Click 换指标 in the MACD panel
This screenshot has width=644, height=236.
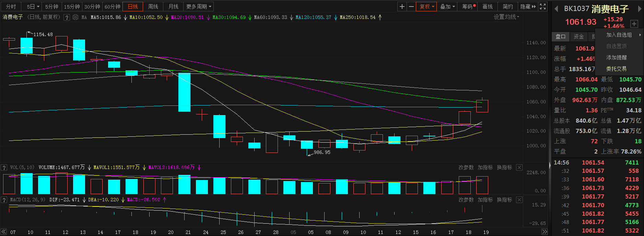click(x=504, y=200)
